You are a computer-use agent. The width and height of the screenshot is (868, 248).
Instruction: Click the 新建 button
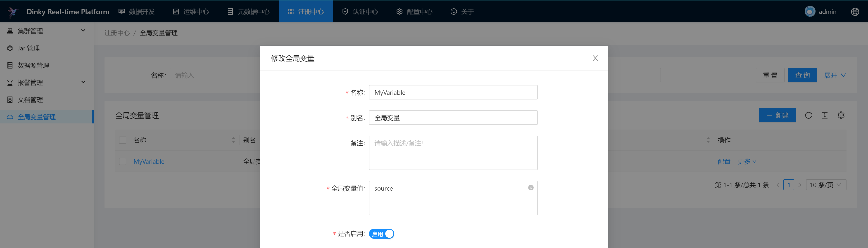pyautogui.click(x=777, y=115)
